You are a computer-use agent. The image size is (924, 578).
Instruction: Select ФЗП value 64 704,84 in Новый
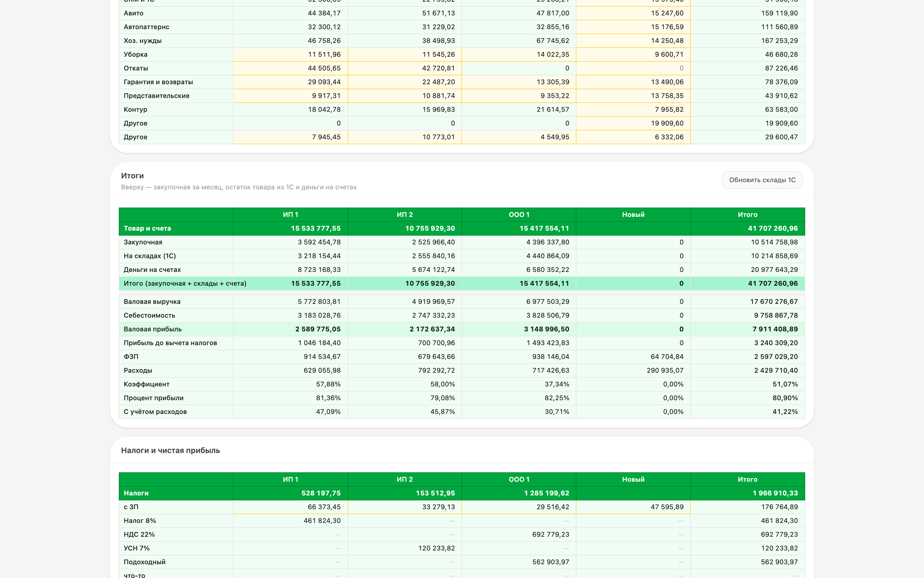(667, 357)
